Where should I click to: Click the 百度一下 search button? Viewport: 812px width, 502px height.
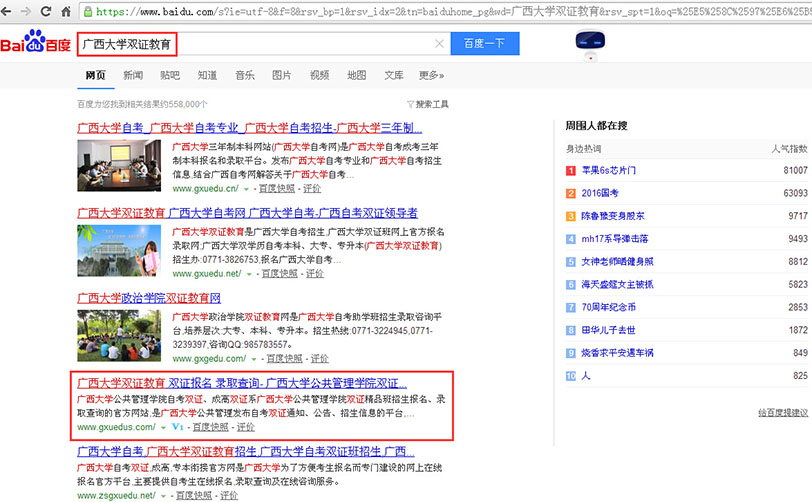point(485,44)
